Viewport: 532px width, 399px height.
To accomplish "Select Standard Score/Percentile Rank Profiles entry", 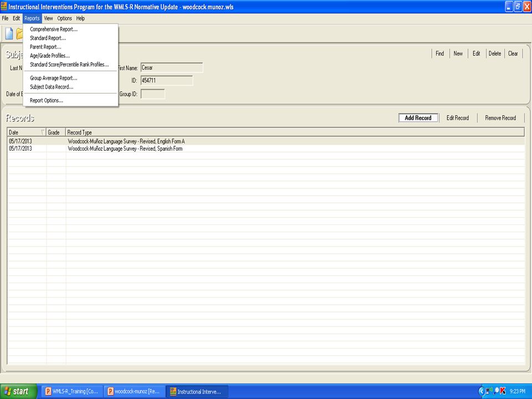I will click(70, 64).
